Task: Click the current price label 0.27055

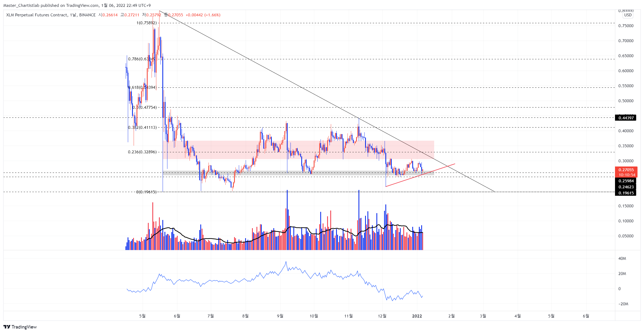Action: click(626, 170)
